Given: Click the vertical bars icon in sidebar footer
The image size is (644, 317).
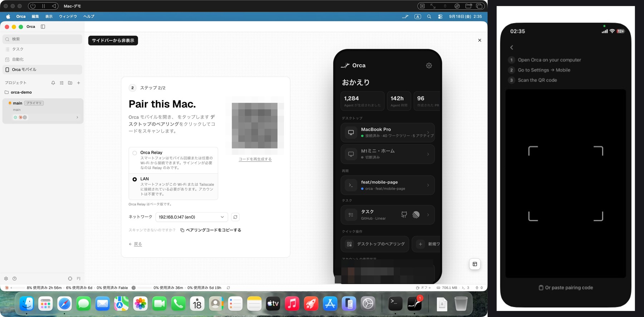Looking at the screenshot, I should point(79,279).
